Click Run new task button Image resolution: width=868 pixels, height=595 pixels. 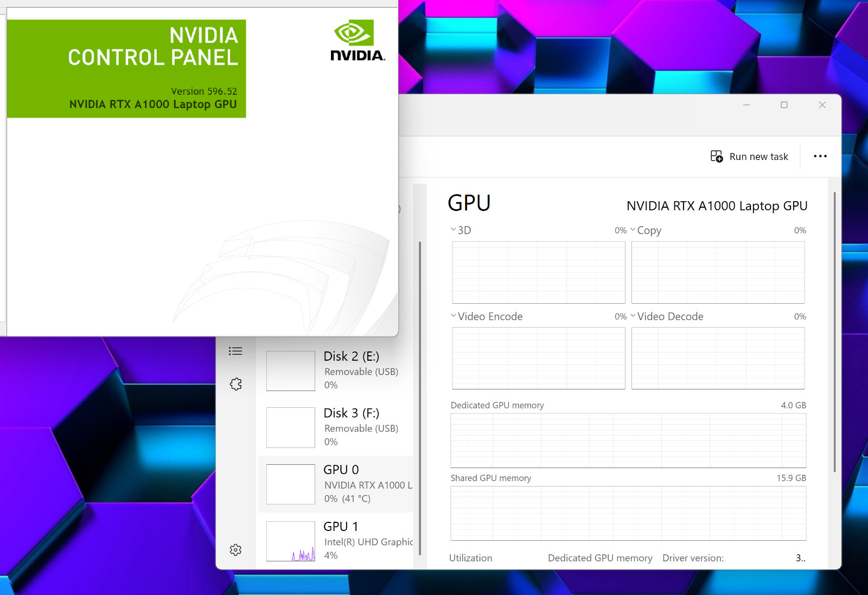[749, 157]
